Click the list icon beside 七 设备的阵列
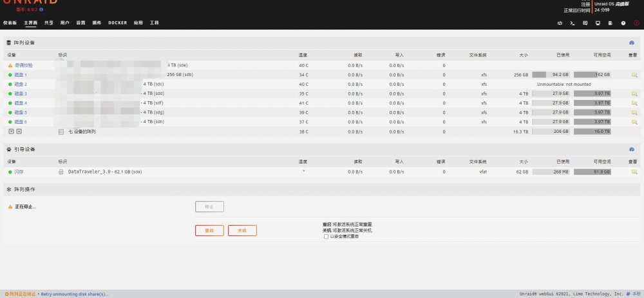 click(x=61, y=132)
